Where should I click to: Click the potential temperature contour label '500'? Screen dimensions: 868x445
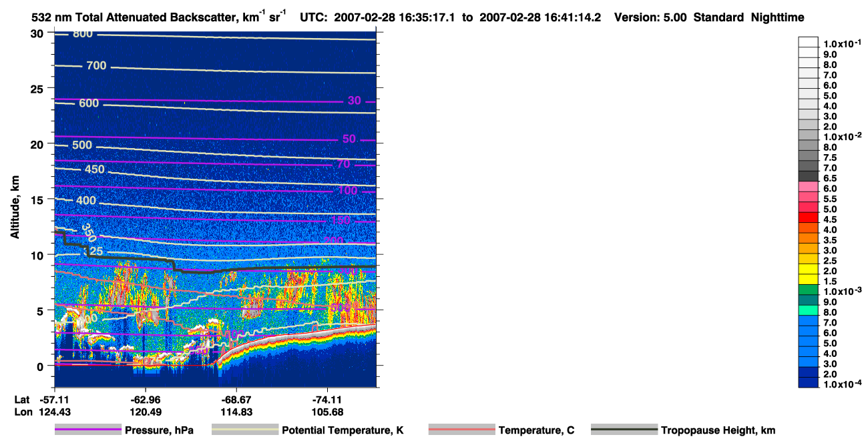[x=82, y=145]
